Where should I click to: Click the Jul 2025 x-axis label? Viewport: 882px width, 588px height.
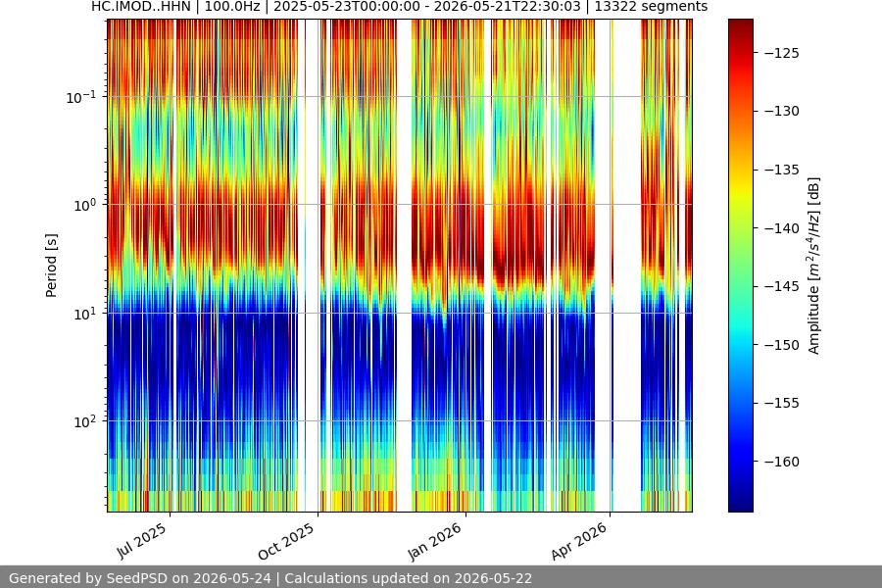click(142, 540)
